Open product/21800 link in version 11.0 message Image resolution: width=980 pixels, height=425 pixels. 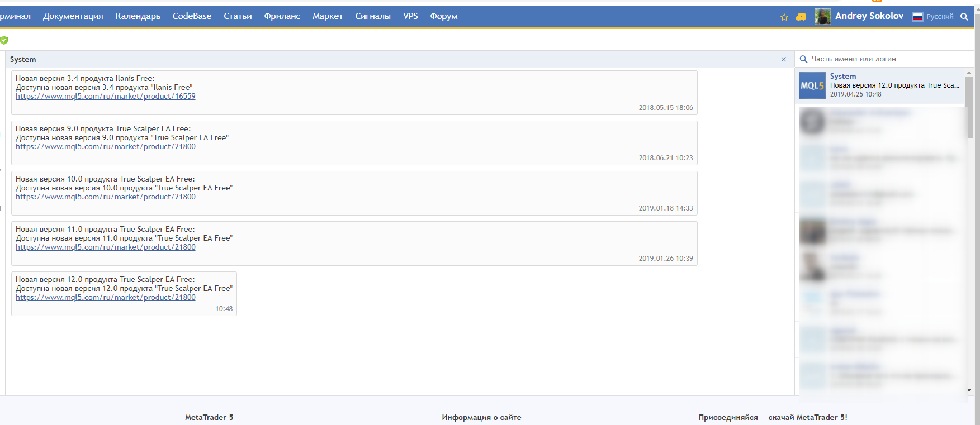click(x=106, y=247)
